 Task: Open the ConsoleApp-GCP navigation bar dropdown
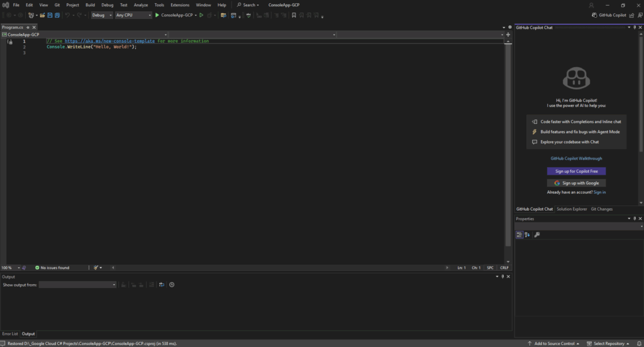pyautogui.click(x=85, y=35)
